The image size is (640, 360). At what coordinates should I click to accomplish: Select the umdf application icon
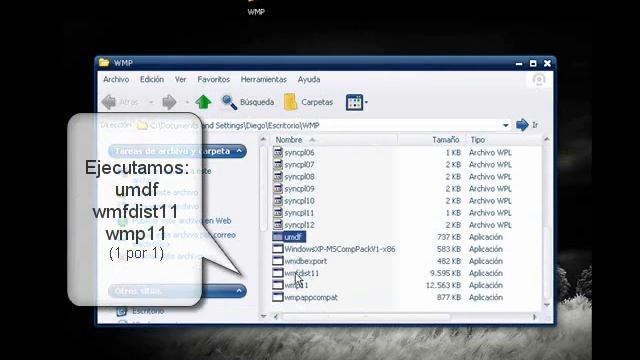[278, 237]
